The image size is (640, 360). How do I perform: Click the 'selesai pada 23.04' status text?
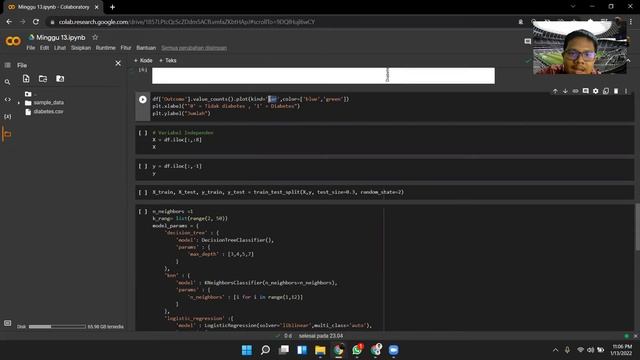[321, 336]
